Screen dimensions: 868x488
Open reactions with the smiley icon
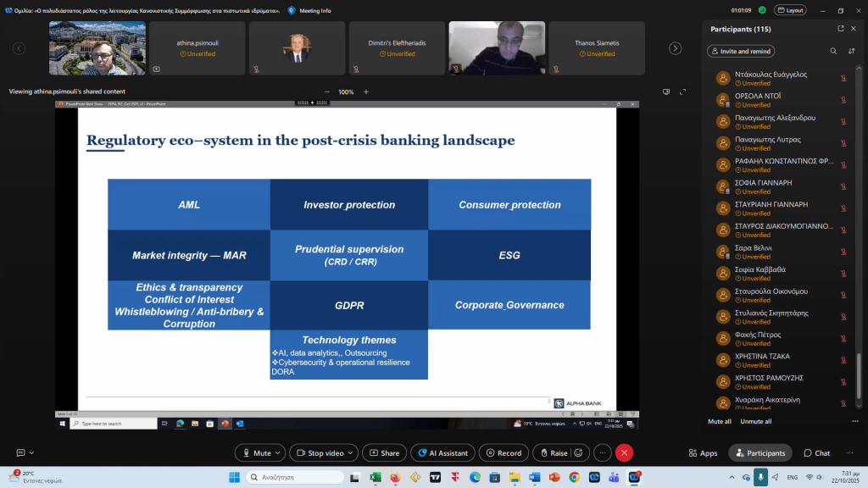[x=579, y=453]
